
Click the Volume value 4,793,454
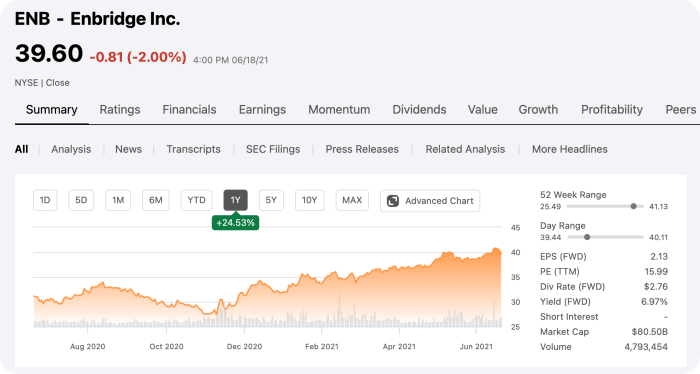pos(646,347)
